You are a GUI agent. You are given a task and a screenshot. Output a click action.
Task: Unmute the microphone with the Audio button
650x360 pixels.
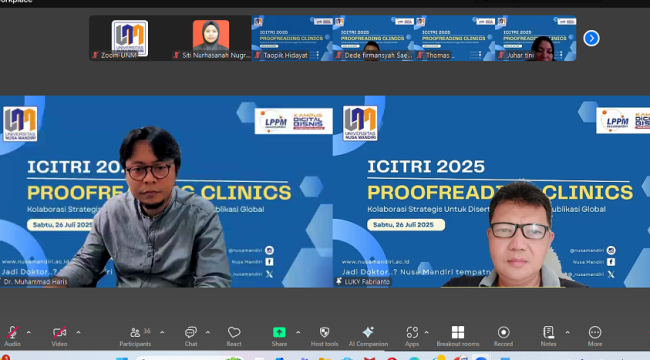tap(12, 336)
